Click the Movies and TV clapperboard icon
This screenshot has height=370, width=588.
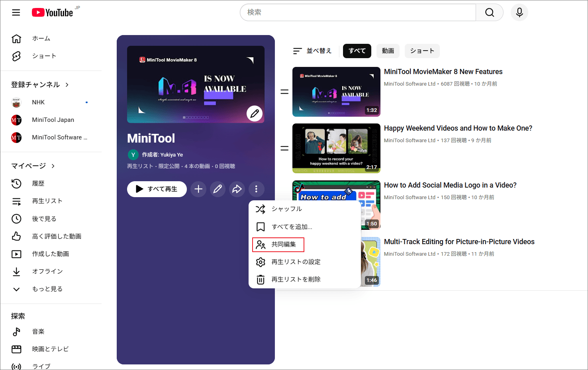pyautogui.click(x=16, y=349)
